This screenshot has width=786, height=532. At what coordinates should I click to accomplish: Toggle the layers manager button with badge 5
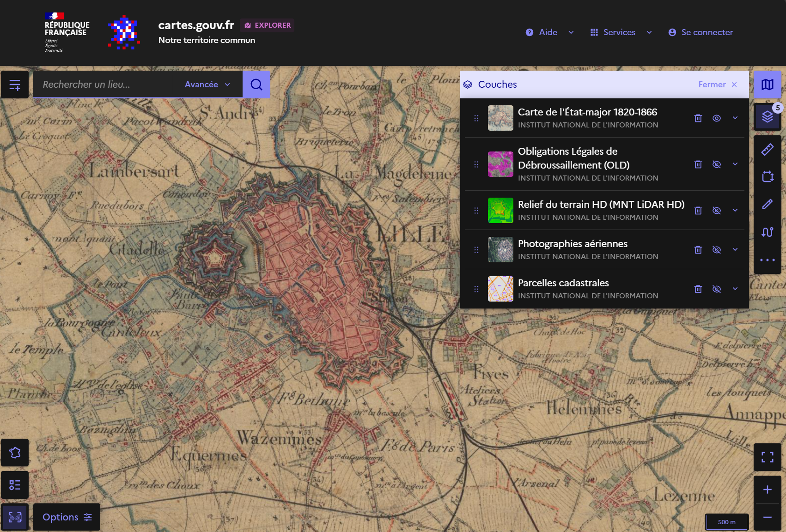(x=768, y=117)
